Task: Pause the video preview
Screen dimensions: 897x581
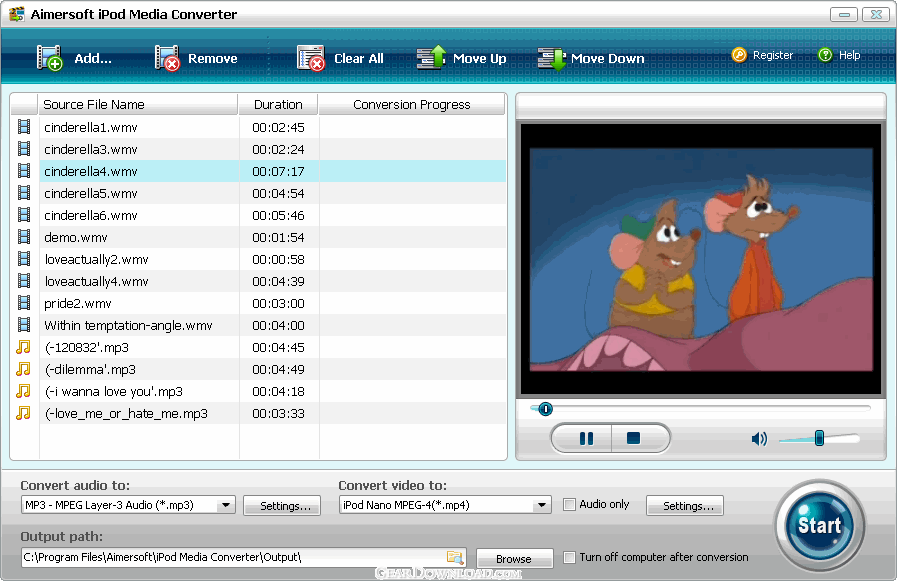Action: (x=586, y=439)
